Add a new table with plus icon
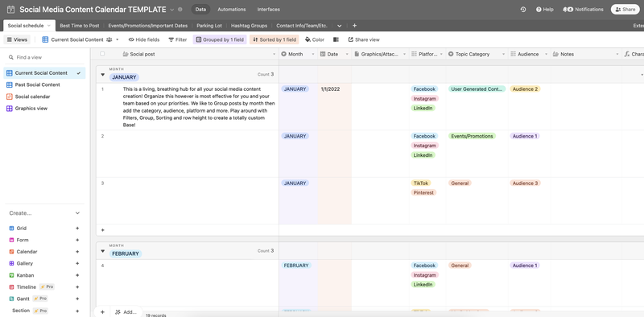The image size is (644, 317). pos(354,26)
